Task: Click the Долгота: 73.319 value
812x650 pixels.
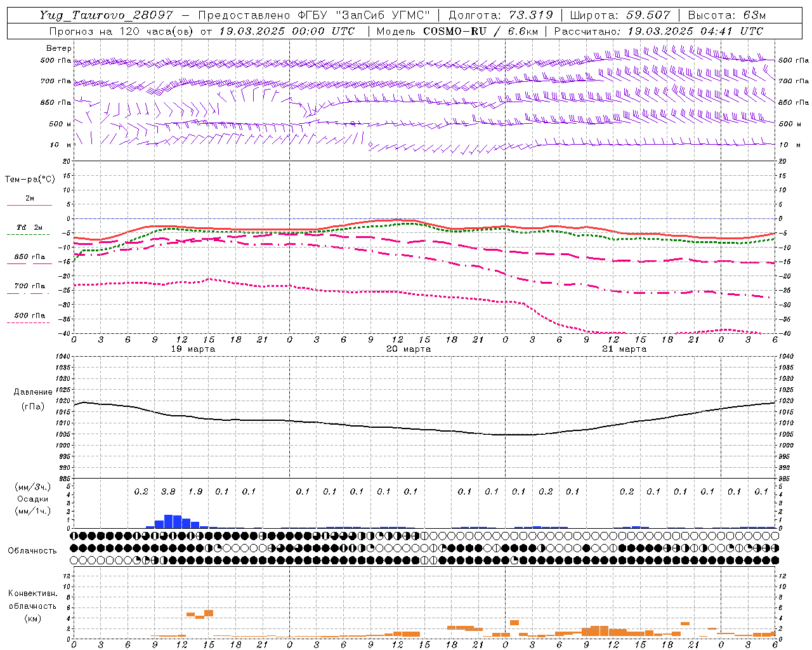Action: (501, 15)
